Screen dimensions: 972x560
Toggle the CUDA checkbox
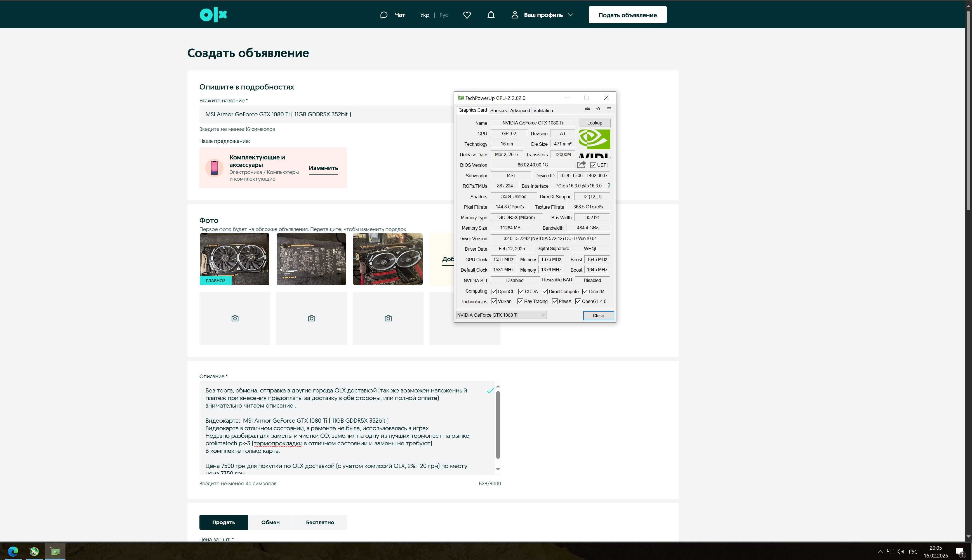coord(521,291)
